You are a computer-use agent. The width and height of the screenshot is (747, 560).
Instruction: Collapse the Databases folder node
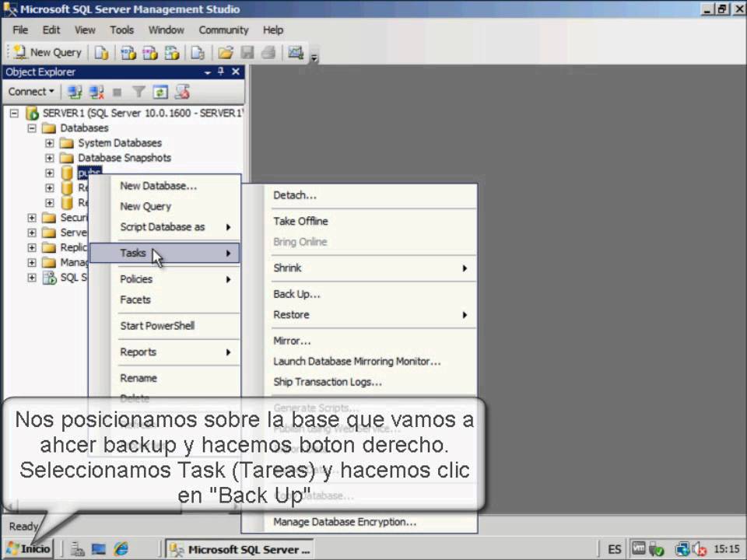pyautogui.click(x=31, y=128)
